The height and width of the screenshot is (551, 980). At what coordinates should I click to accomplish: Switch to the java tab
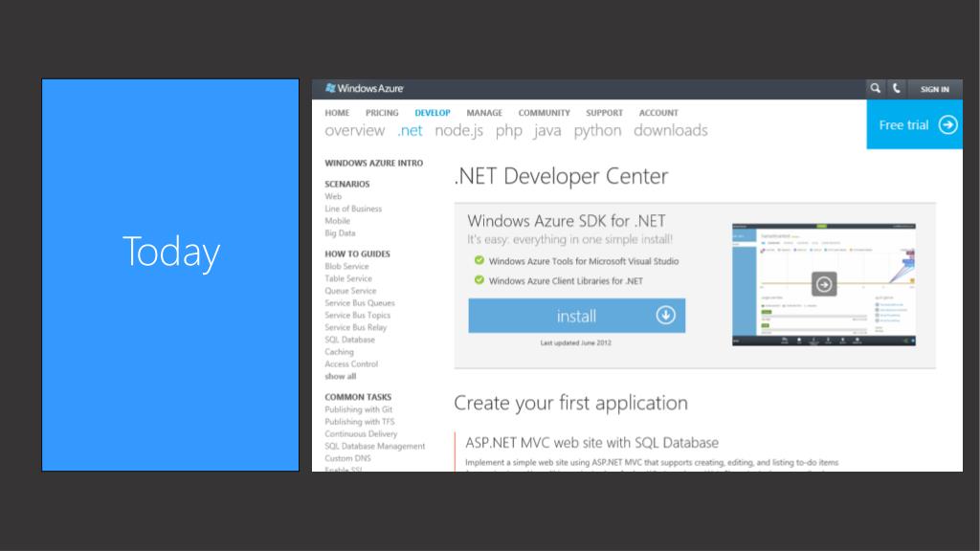pyautogui.click(x=547, y=131)
